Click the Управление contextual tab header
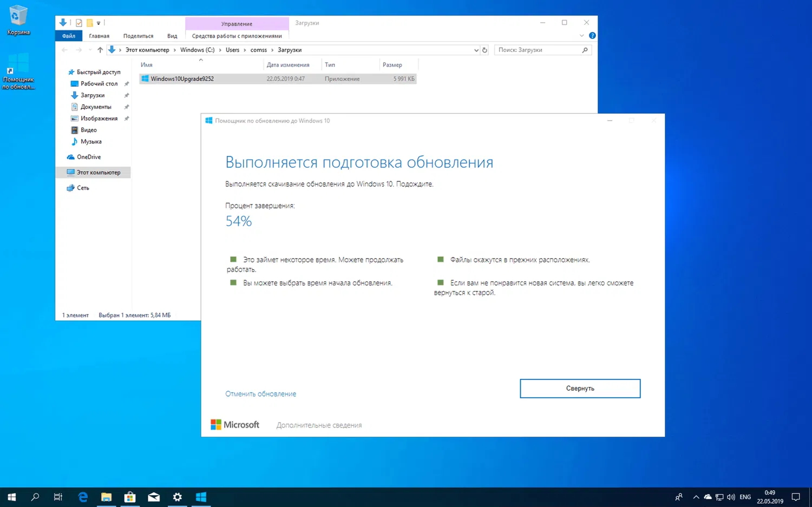This screenshot has width=812, height=507. (x=237, y=24)
